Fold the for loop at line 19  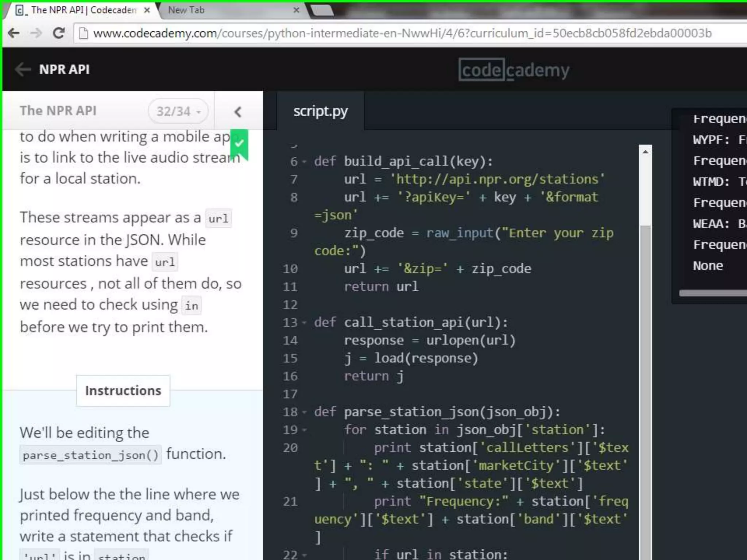[304, 430]
